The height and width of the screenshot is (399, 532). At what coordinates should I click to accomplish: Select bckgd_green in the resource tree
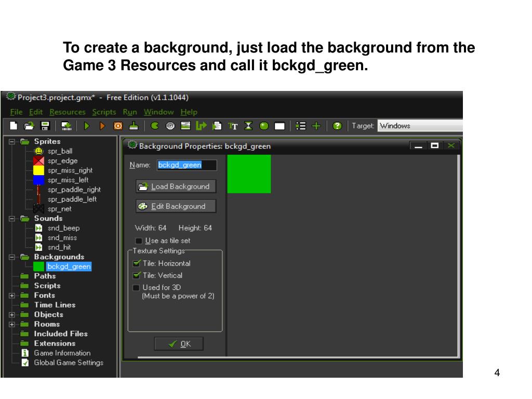pyautogui.click(x=69, y=267)
